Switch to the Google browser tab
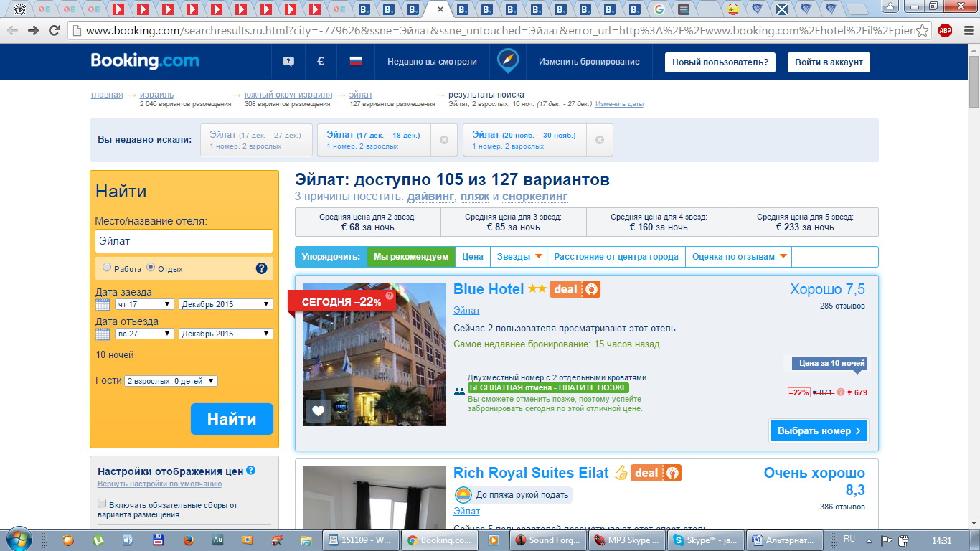This screenshot has height=551, width=980. tap(660, 9)
